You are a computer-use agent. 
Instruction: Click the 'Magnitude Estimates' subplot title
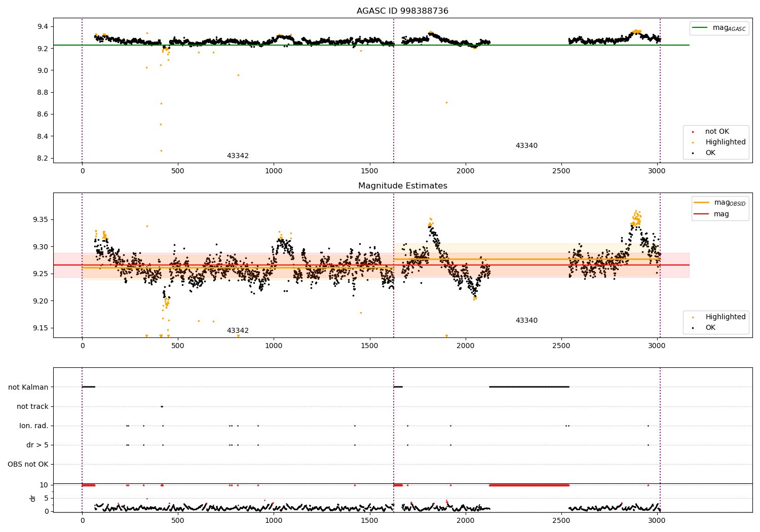coord(402,186)
